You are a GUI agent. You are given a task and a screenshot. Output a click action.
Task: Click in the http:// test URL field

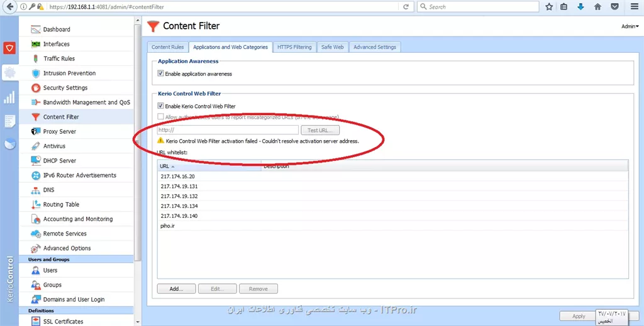point(228,130)
